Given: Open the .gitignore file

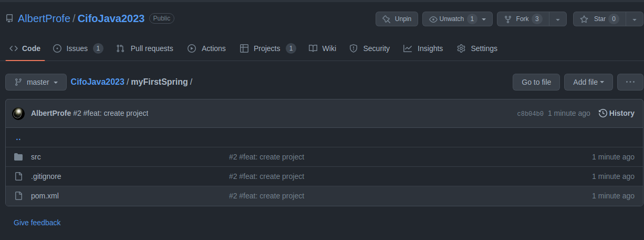Looking at the screenshot, I should coord(46,176).
